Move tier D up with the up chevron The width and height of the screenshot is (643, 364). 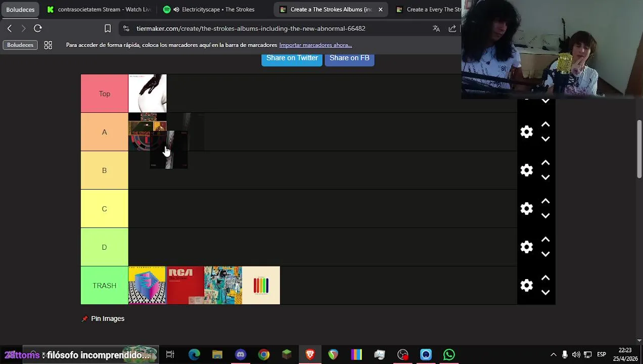[x=545, y=240]
